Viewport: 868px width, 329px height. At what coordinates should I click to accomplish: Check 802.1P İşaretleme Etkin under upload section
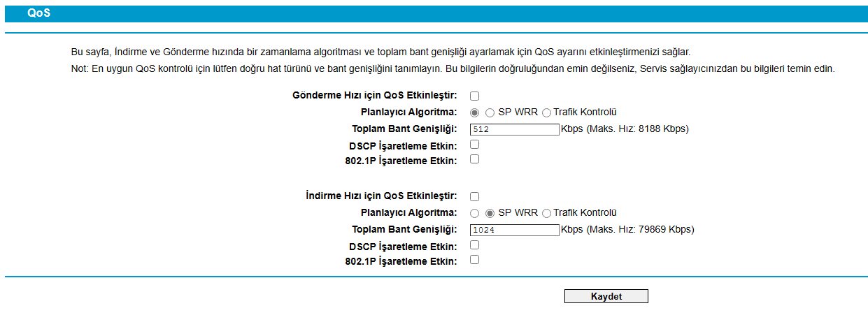coord(474,159)
